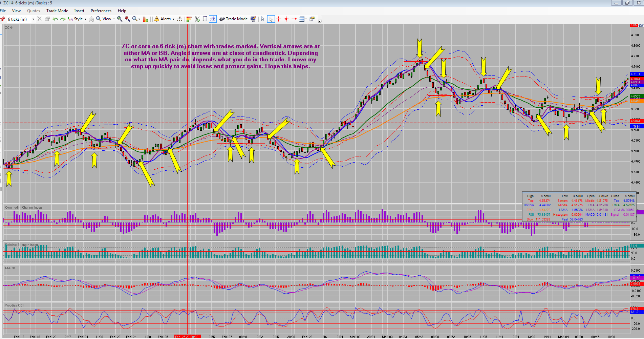
Task: Zoom in with green magnifier icon
Action: coord(120,19)
